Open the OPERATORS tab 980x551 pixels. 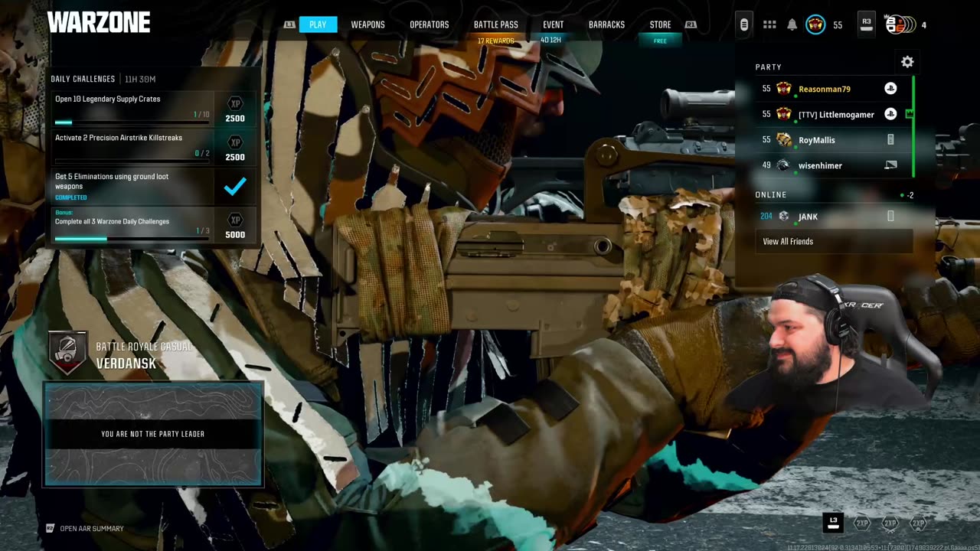[429, 24]
